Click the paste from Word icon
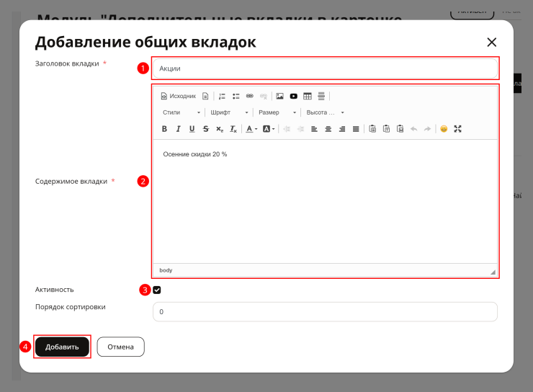 [400, 129]
